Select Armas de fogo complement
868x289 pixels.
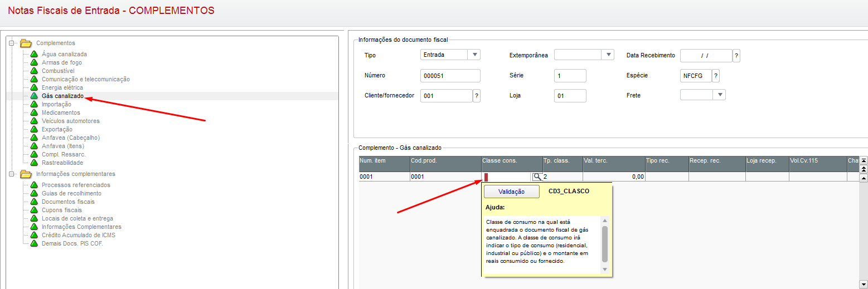[x=62, y=62]
